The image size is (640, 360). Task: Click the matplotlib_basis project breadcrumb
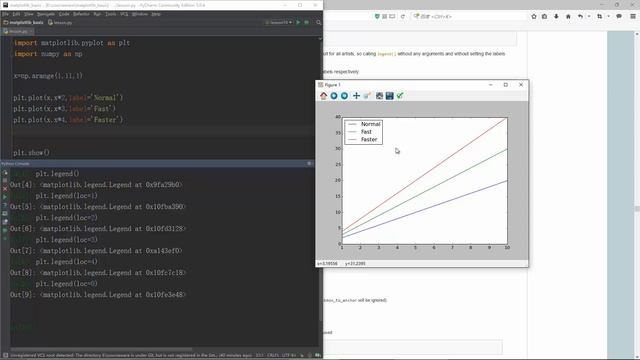[24, 22]
